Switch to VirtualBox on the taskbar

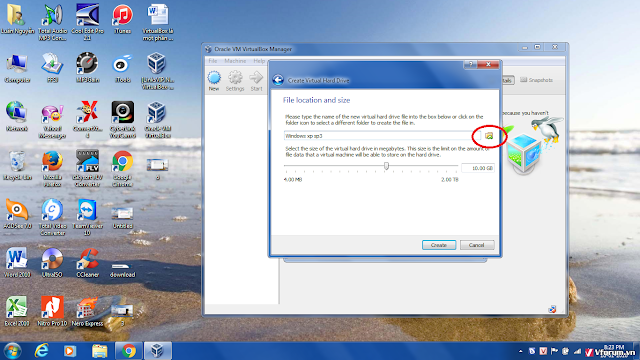pos(158,351)
